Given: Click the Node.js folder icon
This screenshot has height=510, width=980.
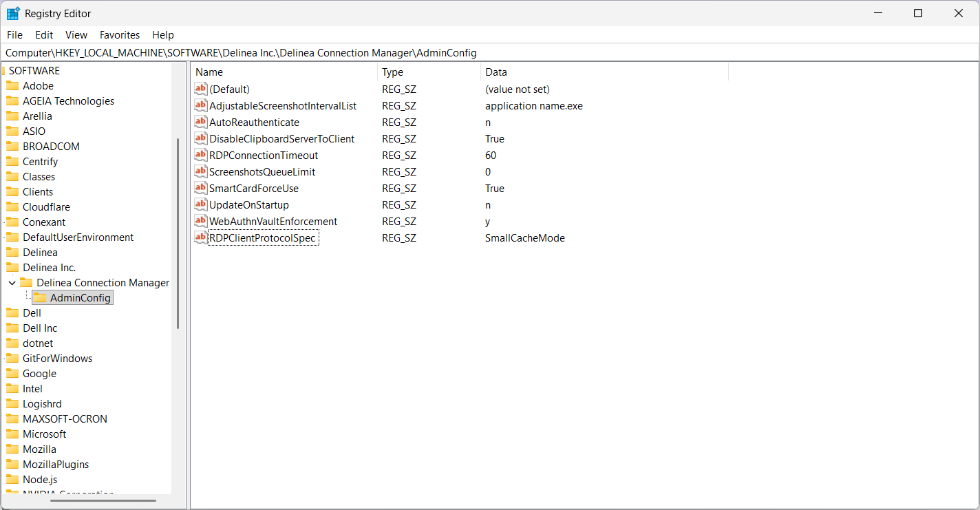Looking at the screenshot, I should click(12, 480).
